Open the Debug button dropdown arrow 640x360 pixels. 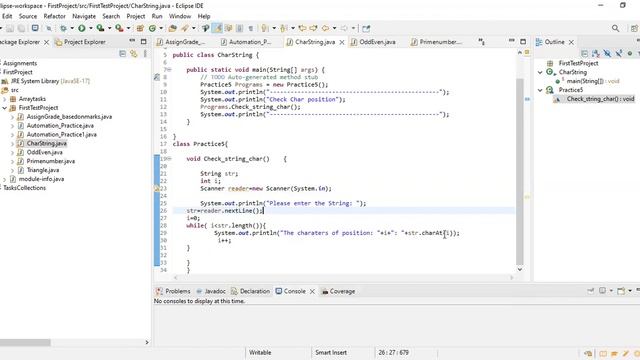point(72,28)
